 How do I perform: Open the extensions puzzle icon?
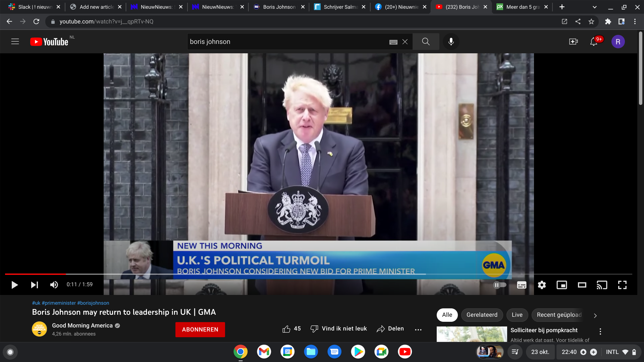608,21
